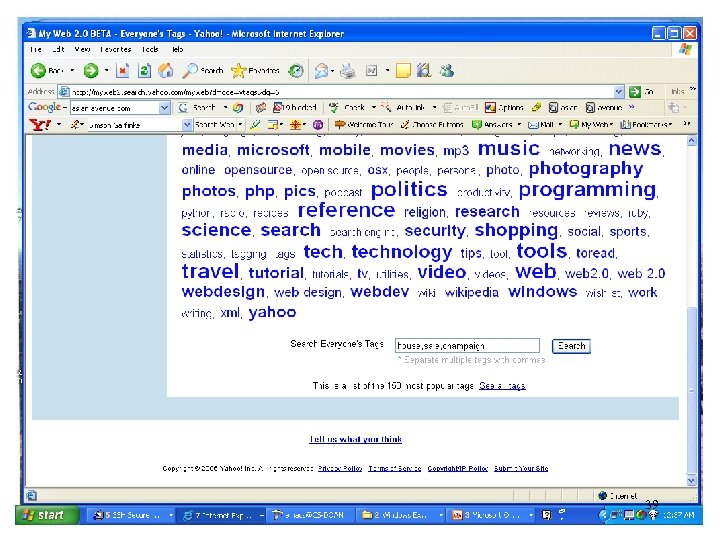Switch to the Windows Explorer taskbar group
The width and height of the screenshot is (720, 540).
[x=402, y=515]
